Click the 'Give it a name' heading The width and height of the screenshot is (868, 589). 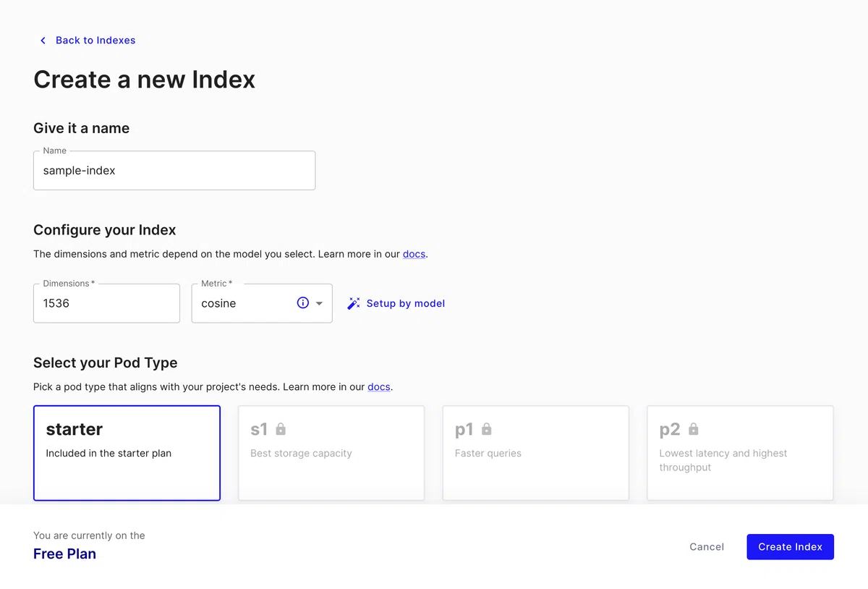tap(82, 128)
